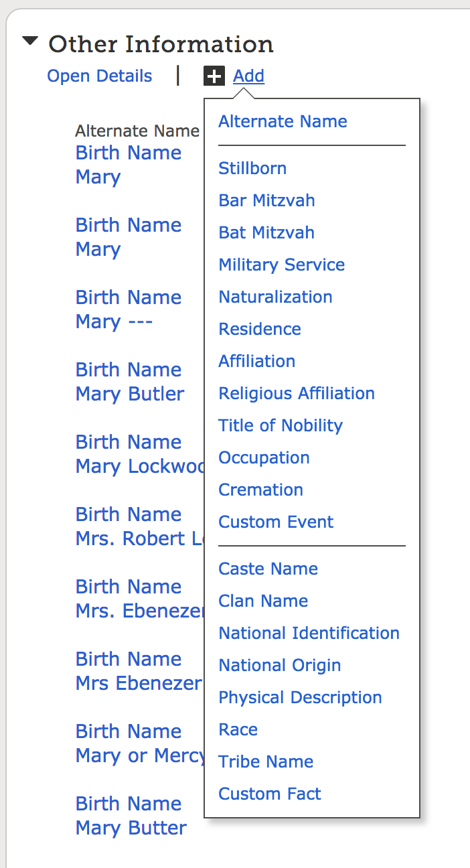Choose Bat Mitzvah in the Add menu

266,232
